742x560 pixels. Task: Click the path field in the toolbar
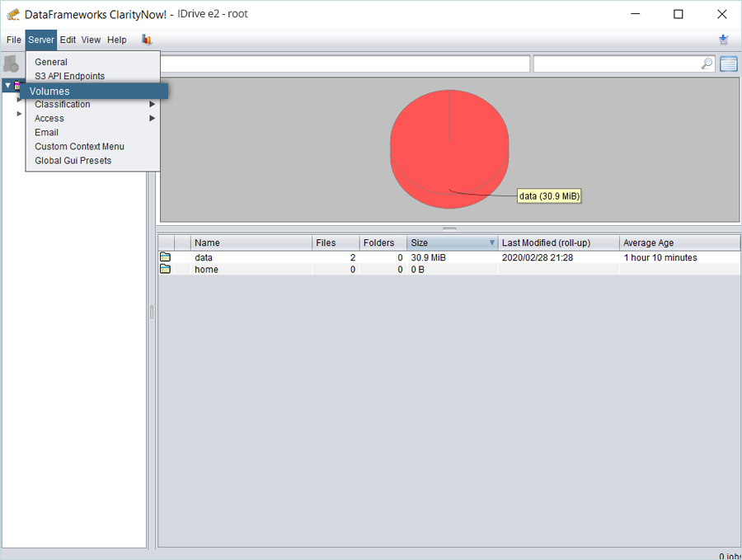(345, 64)
